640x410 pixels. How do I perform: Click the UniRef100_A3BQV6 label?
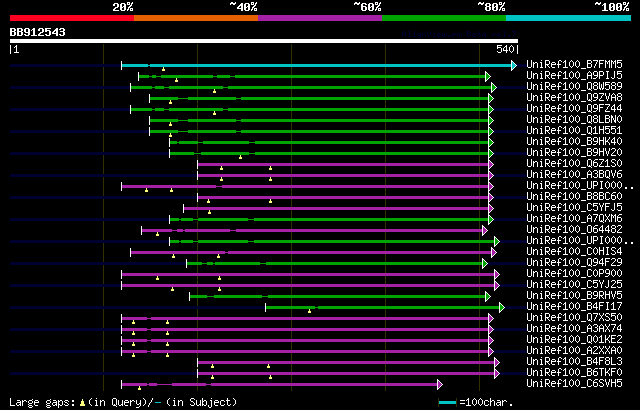click(574, 175)
